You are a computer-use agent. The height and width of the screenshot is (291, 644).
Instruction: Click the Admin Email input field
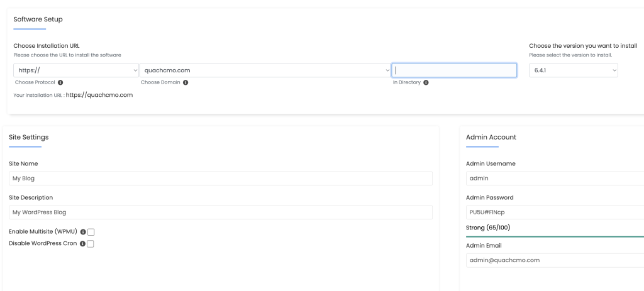pos(555,260)
